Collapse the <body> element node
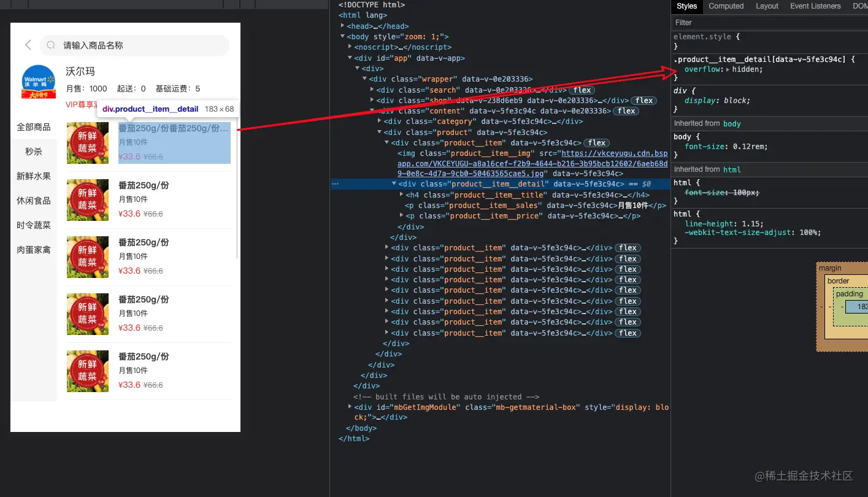Viewport: 868px width, 497px height. [343, 37]
